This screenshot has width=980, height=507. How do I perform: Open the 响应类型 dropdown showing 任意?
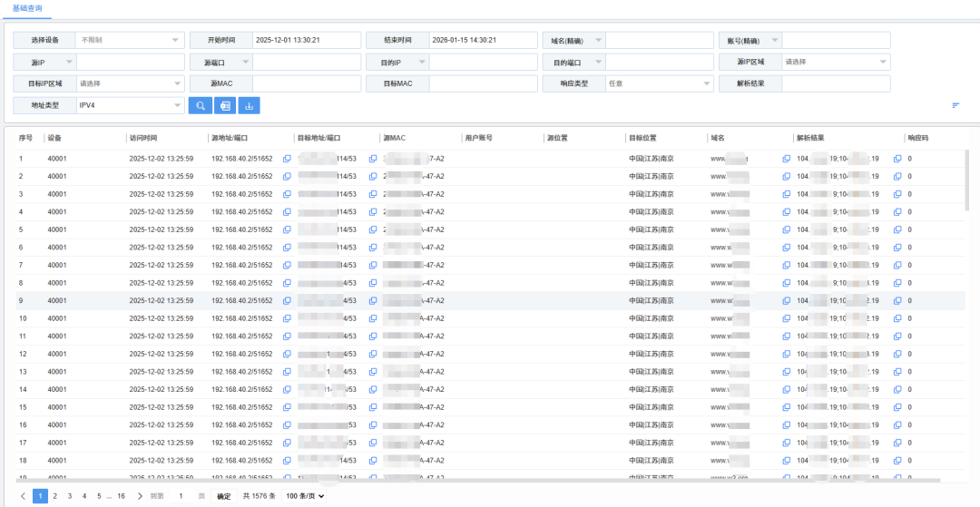(660, 83)
